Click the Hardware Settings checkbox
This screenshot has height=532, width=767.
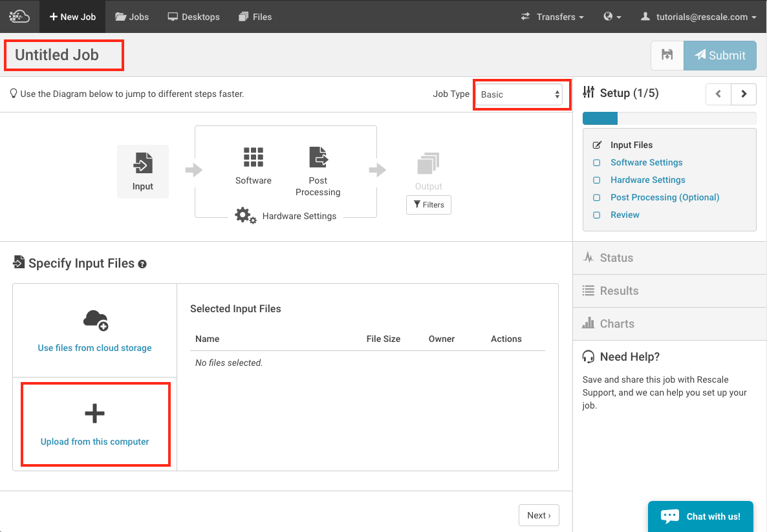pyautogui.click(x=596, y=180)
